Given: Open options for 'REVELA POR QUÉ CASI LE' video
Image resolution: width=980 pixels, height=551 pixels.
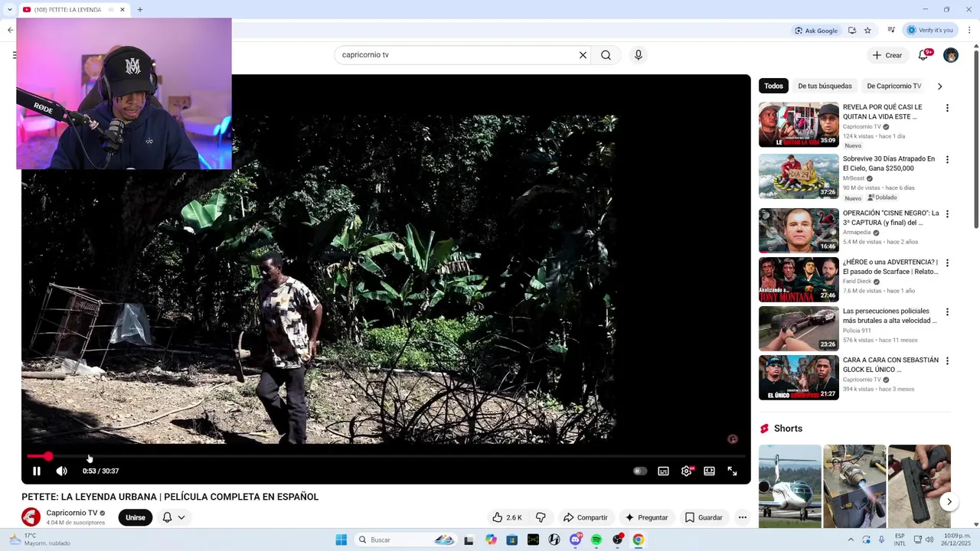Looking at the screenshot, I should click(947, 108).
